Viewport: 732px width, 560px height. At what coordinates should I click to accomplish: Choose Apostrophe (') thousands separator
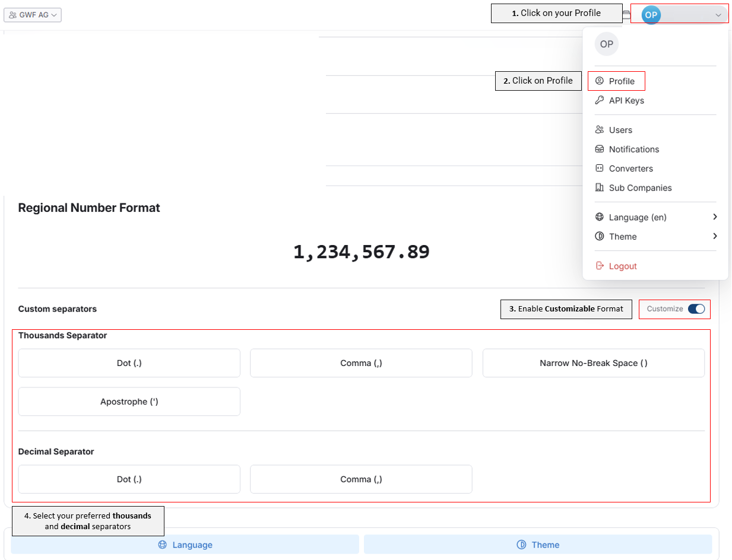(x=129, y=402)
